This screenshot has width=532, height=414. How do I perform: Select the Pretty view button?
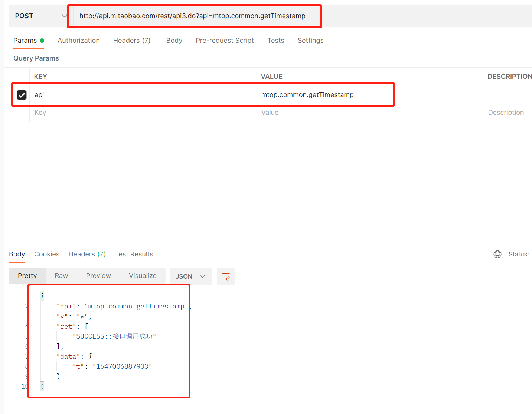[x=27, y=276]
